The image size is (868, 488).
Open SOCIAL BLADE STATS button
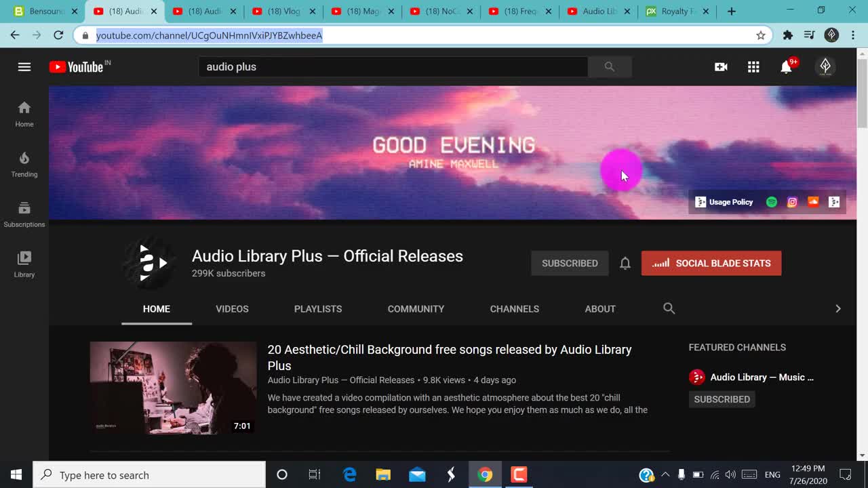pyautogui.click(x=711, y=263)
